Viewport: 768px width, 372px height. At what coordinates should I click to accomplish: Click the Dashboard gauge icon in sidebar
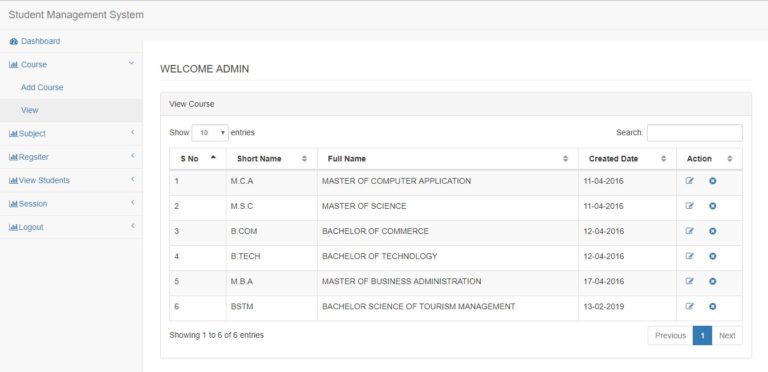(14, 42)
